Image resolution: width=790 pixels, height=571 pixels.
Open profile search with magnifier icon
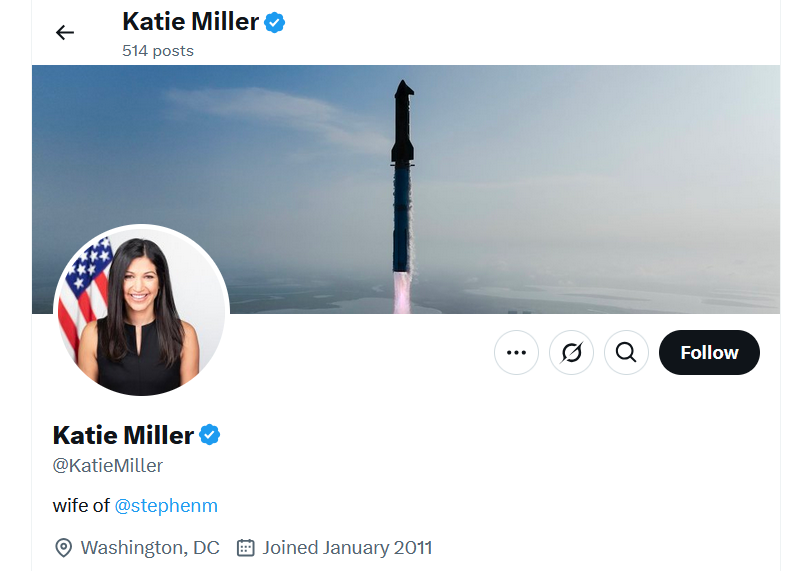tap(626, 352)
